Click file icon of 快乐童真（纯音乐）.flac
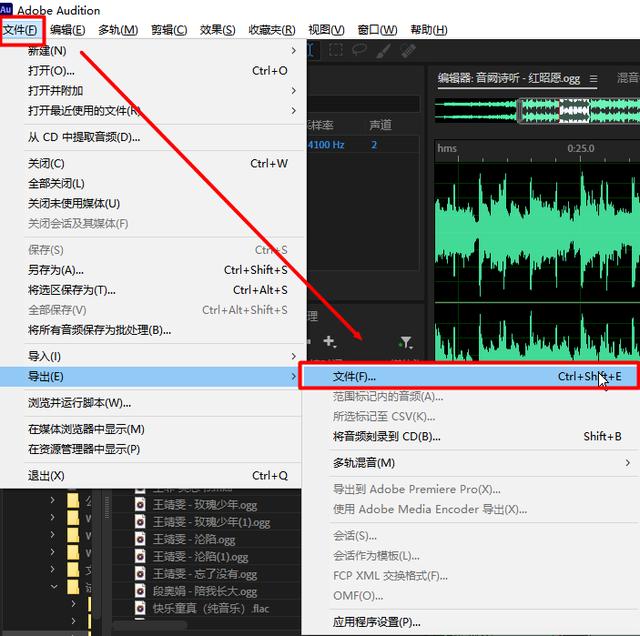Viewport: 640px width, 636px height. click(140, 608)
